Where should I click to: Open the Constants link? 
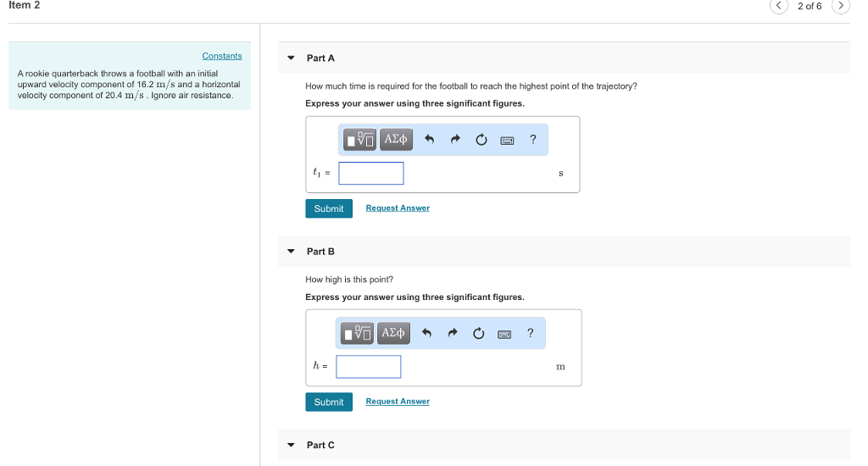click(x=222, y=56)
